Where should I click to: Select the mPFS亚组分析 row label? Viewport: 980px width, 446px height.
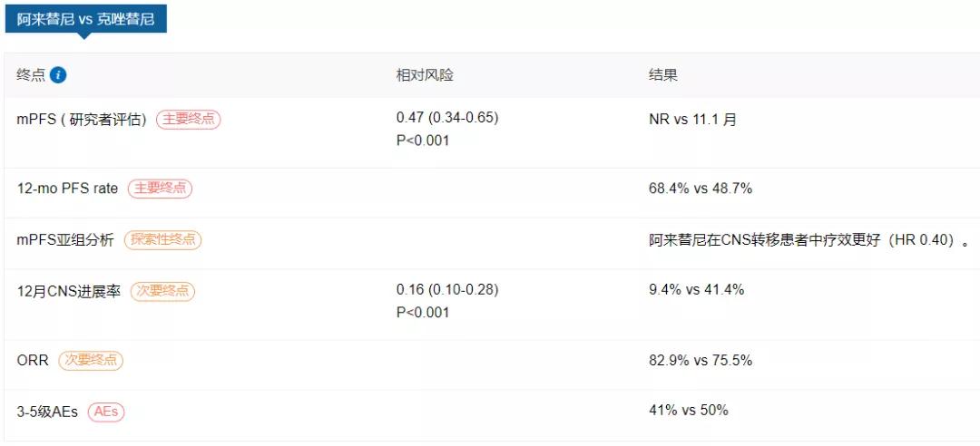click(x=65, y=240)
